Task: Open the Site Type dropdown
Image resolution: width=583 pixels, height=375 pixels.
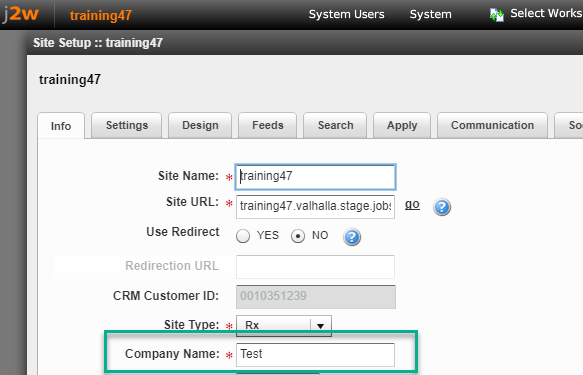Action: (284, 326)
